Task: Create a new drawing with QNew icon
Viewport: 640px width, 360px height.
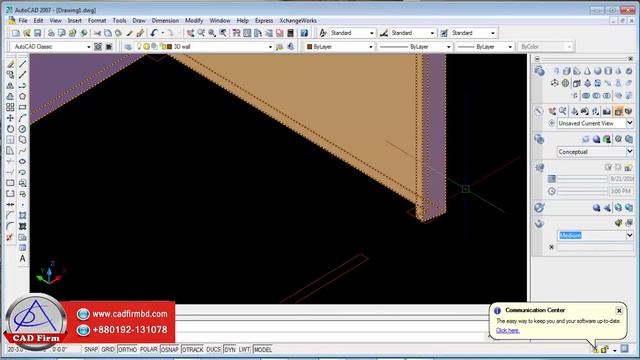Action: pos(16,33)
